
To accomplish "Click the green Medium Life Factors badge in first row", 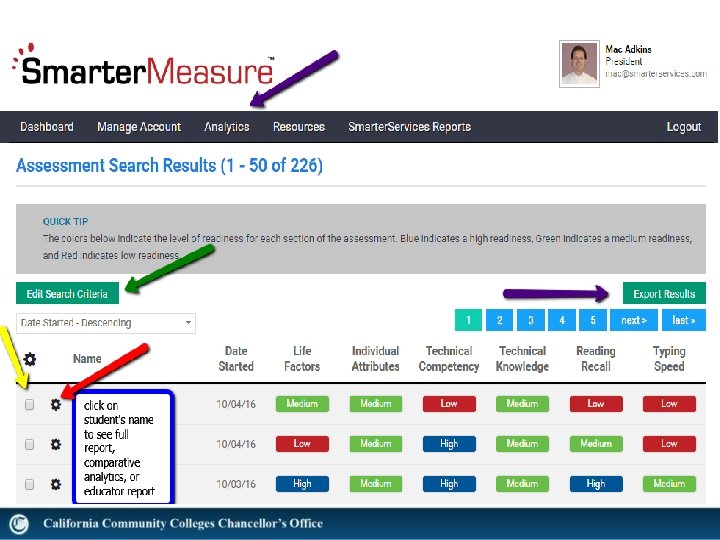I will click(302, 404).
